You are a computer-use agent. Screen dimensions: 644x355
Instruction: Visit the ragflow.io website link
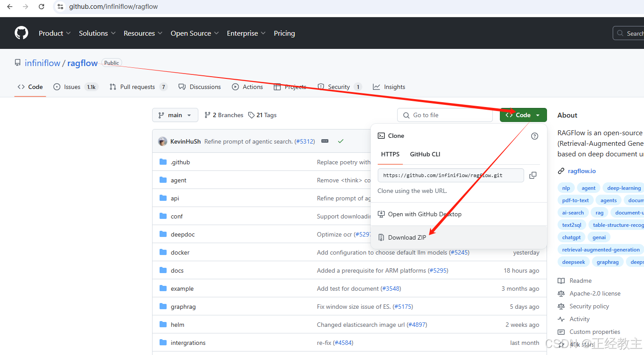pyautogui.click(x=582, y=171)
